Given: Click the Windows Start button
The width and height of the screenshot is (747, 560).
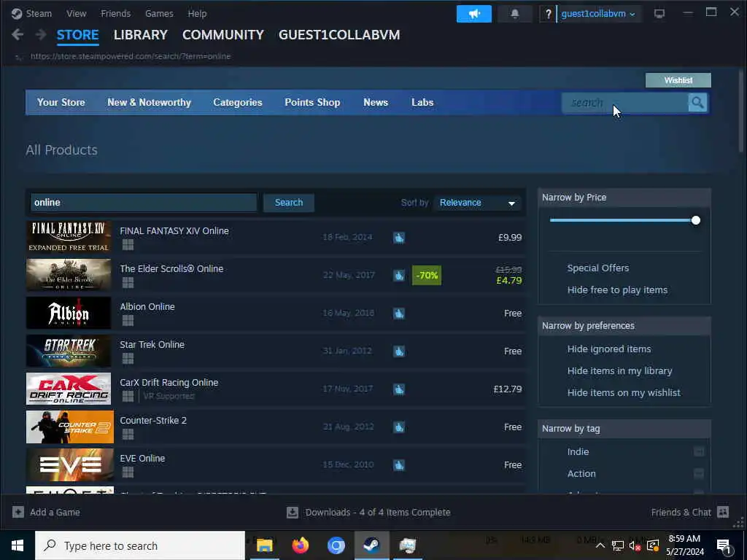Looking at the screenshot, I should (x=18, y=545).
